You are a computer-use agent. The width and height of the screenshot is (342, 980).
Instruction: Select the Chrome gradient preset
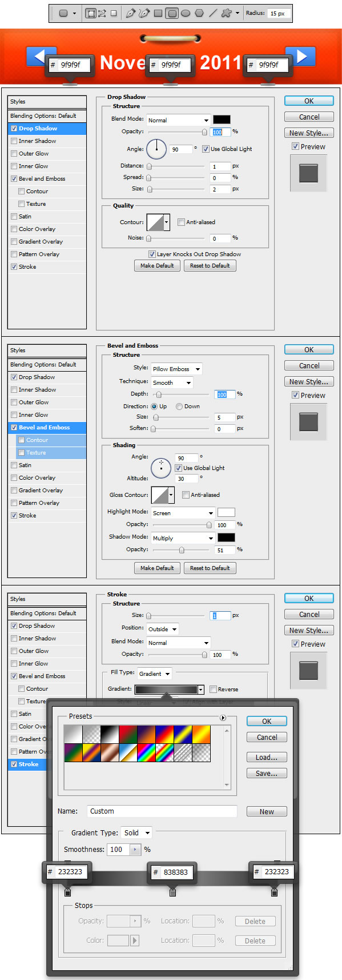(x=127, y=753)
